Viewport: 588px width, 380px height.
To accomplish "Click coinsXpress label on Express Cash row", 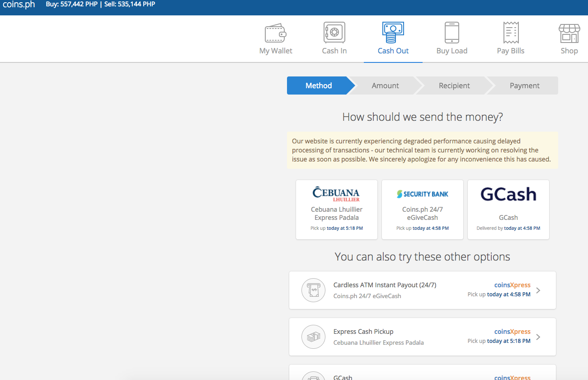I will pos(513,332).
